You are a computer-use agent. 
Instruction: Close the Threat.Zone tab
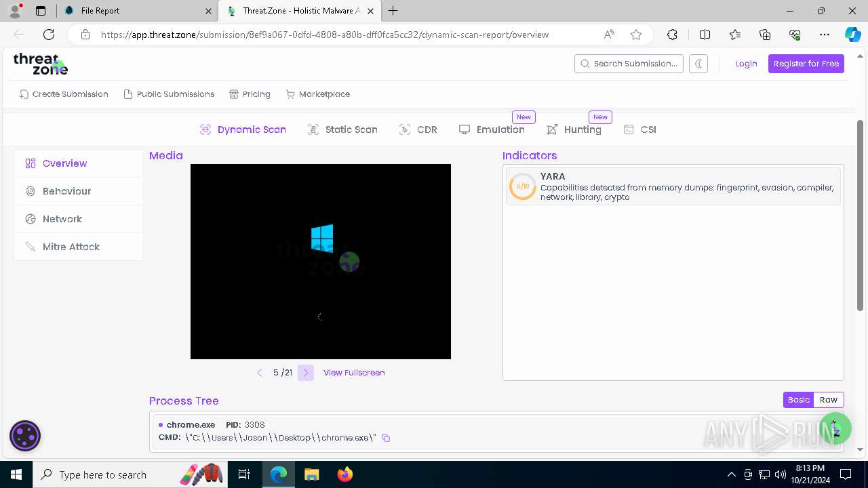[371, 11]
